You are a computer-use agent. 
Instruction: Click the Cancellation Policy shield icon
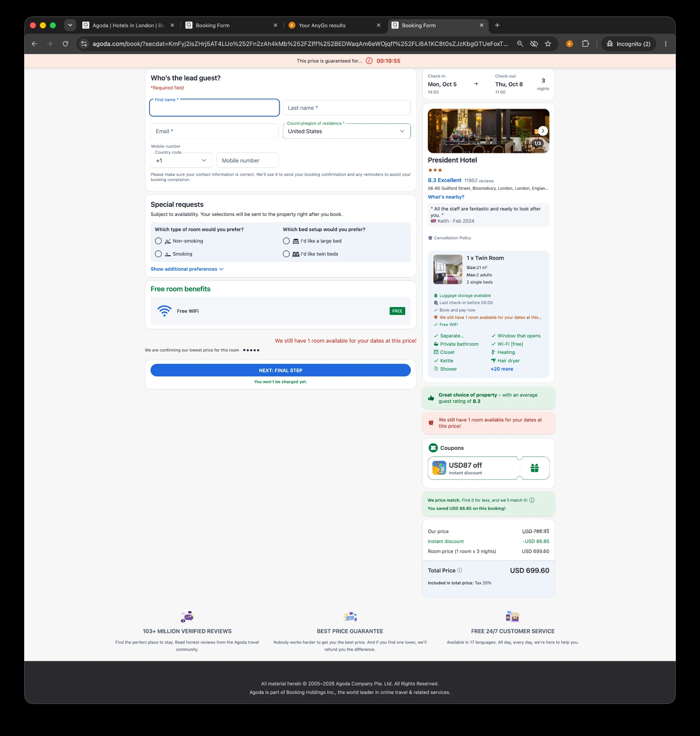click(x=430, y=238)
